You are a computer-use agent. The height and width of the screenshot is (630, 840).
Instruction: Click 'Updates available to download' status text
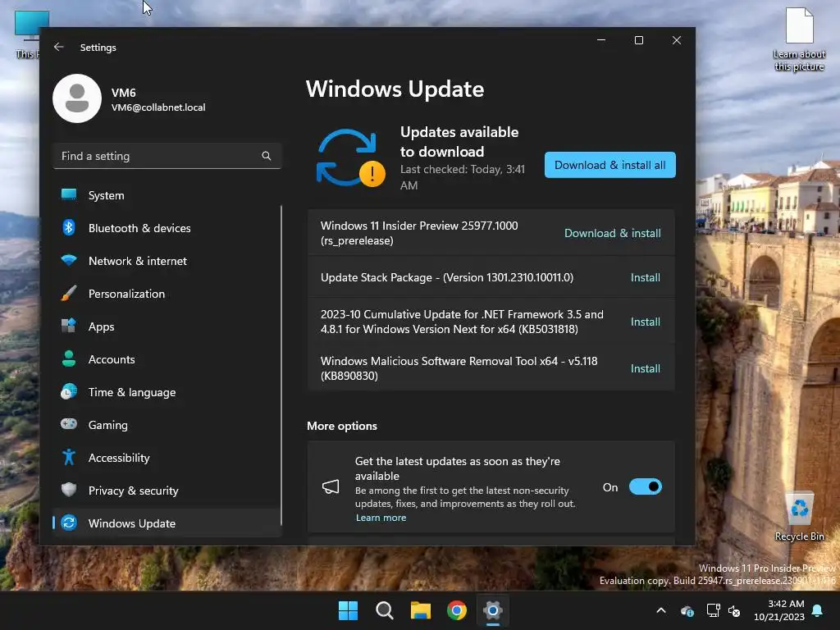(x=459, y=142)
